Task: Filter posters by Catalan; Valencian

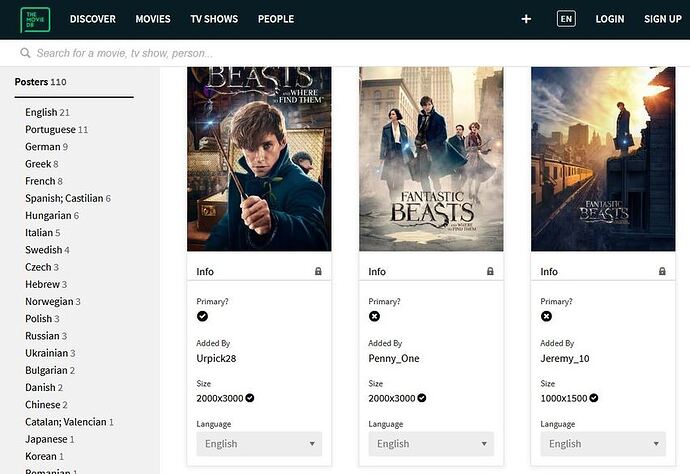Action: [70, 422]
